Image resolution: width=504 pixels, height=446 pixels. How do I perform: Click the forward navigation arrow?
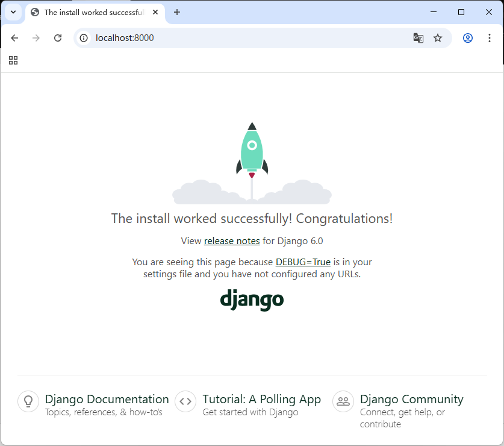point(36,38)
